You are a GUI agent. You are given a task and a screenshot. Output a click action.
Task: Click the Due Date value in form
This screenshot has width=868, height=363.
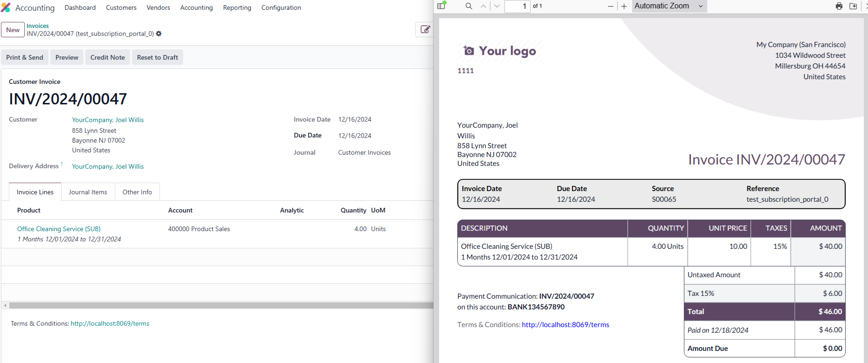355,136
